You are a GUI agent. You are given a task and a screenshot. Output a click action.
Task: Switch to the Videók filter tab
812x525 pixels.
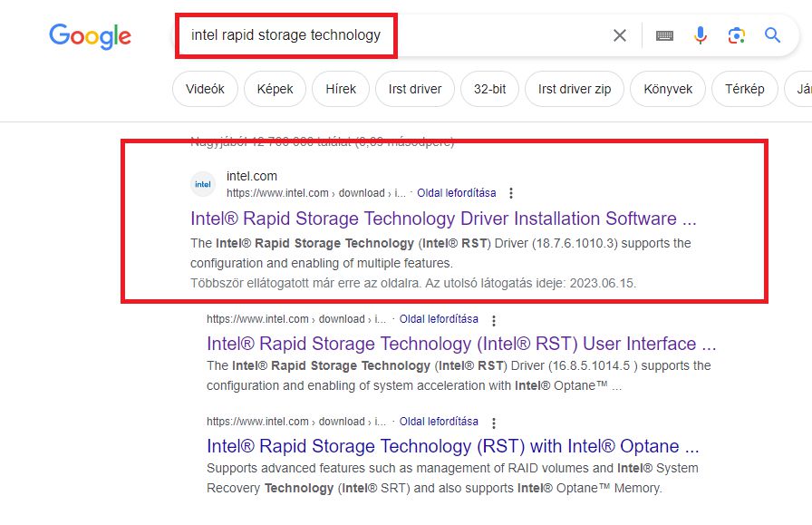(x=205, y=89)
